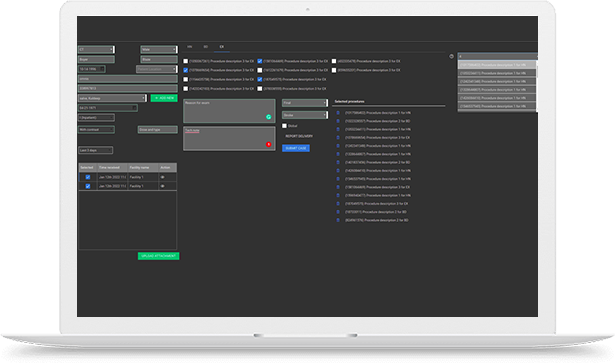
Task: Check the first unchecked procedure in EX list
Action: click(x=186, y=61)
